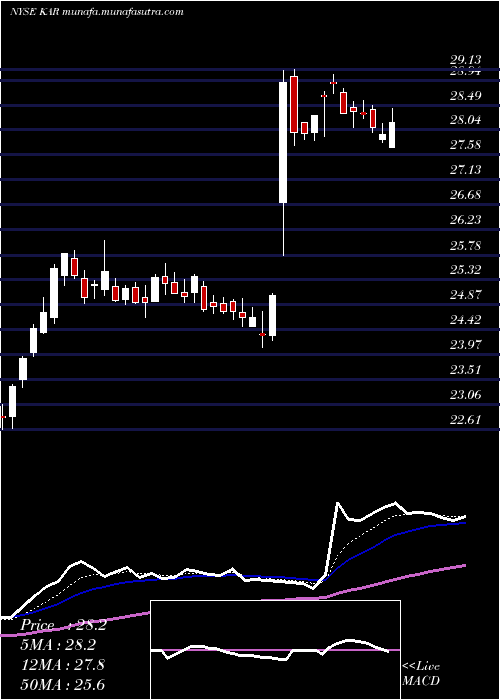Click the 23.97 price axis label
Screen dimensions: 500x700
click(x=465, y=345)
